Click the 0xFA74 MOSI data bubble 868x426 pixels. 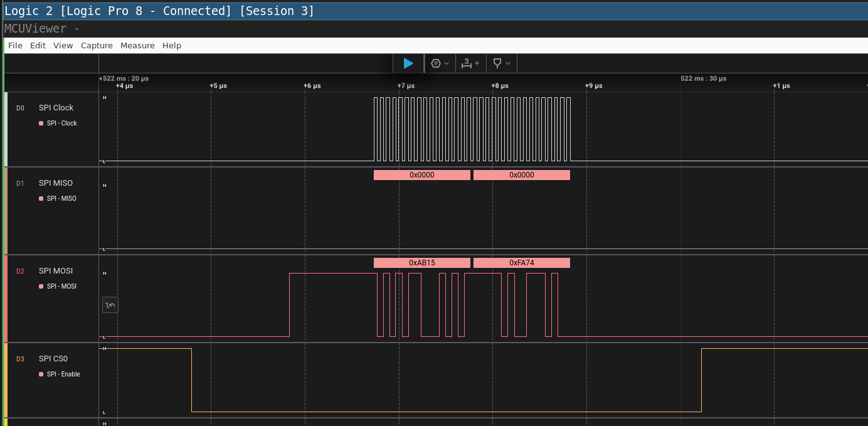521,263
